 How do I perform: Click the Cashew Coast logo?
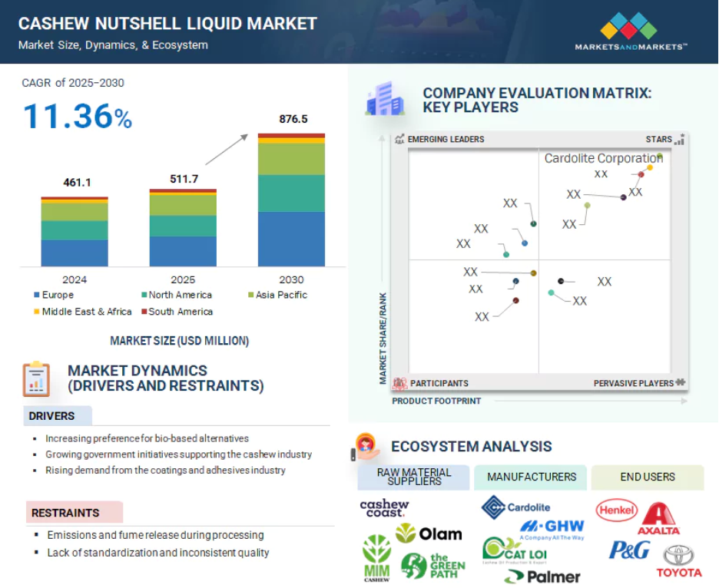coord(384,508)
